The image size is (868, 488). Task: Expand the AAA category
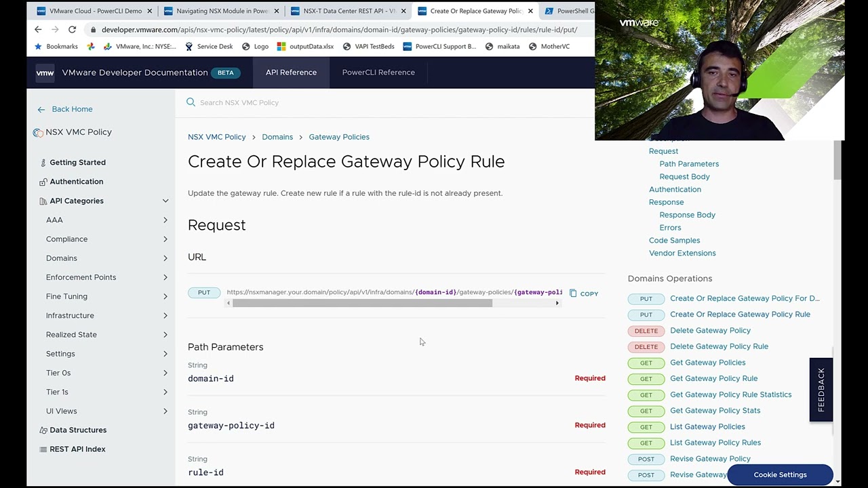[x=165, y=220]
